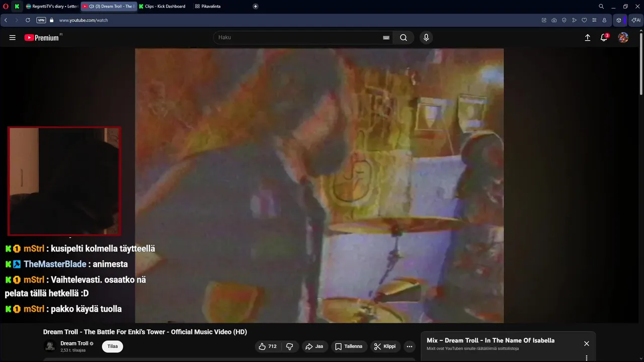Go forward to the next page
Screen dimensions: 644x362
tap(17, 20)
